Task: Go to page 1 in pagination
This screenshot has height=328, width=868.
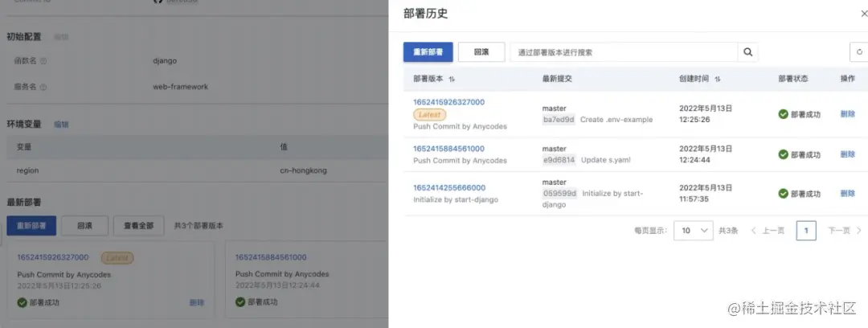Action: [x=806, y=231]
